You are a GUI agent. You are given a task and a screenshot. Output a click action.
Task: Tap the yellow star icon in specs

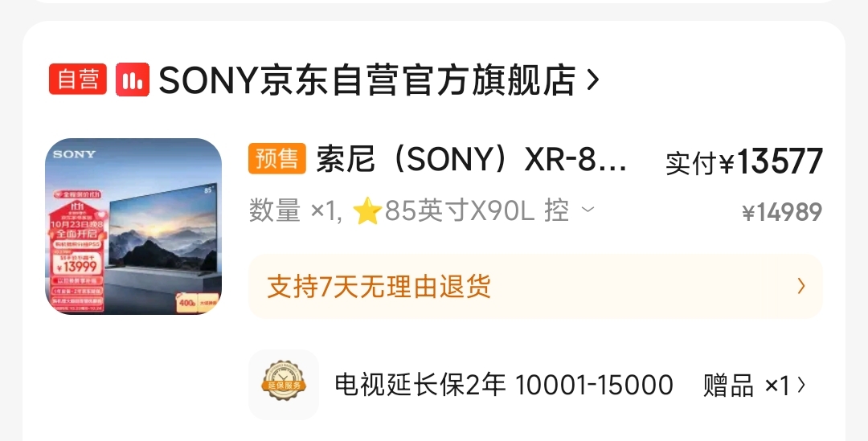(367, 211)
